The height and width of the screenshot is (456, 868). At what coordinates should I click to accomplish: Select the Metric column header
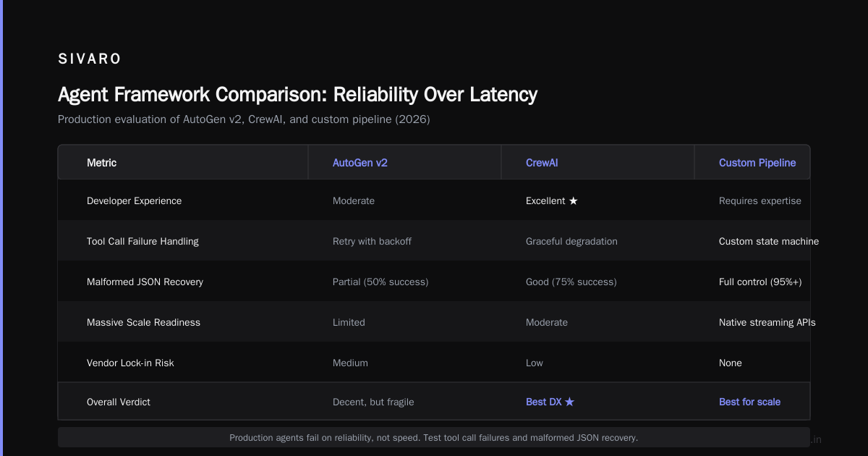(101, 163)
